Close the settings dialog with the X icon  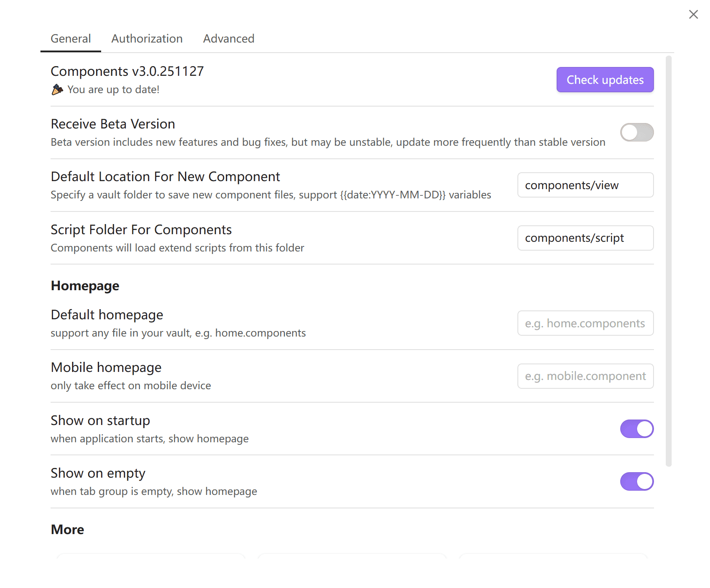click(693, 15)
